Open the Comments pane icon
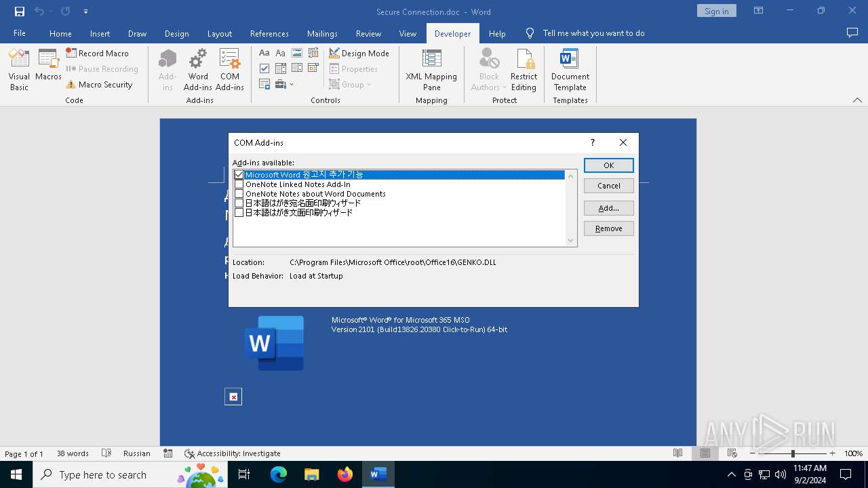The image size is (868, 488). click(x=852, y=33)
